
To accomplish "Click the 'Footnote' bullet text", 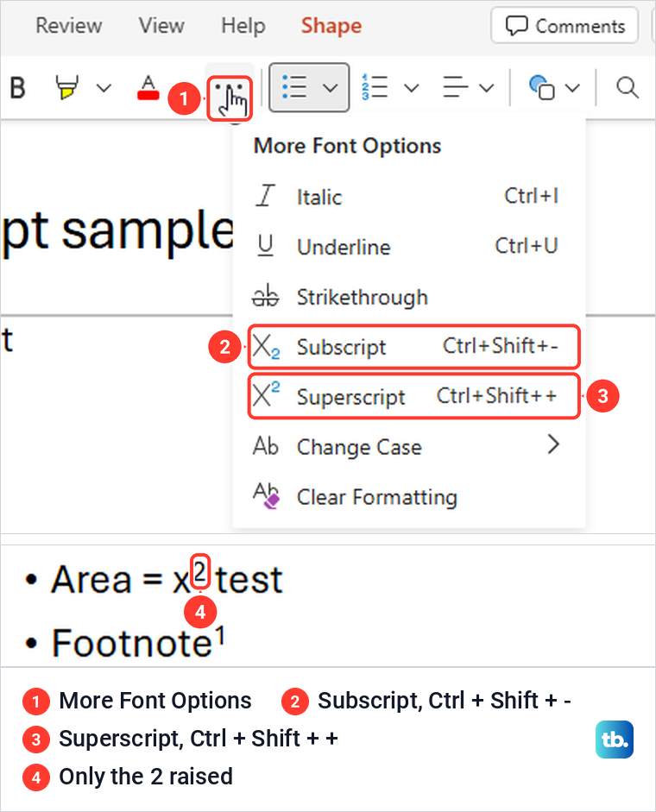I will [x=131, y=643].
